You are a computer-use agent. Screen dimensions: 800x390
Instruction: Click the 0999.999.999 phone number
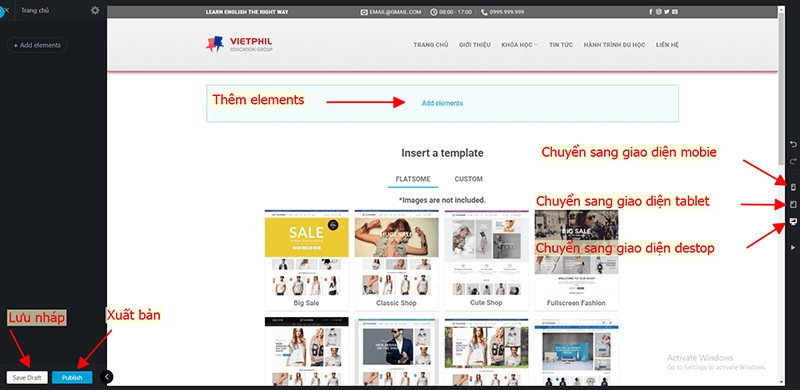[507, 12]
